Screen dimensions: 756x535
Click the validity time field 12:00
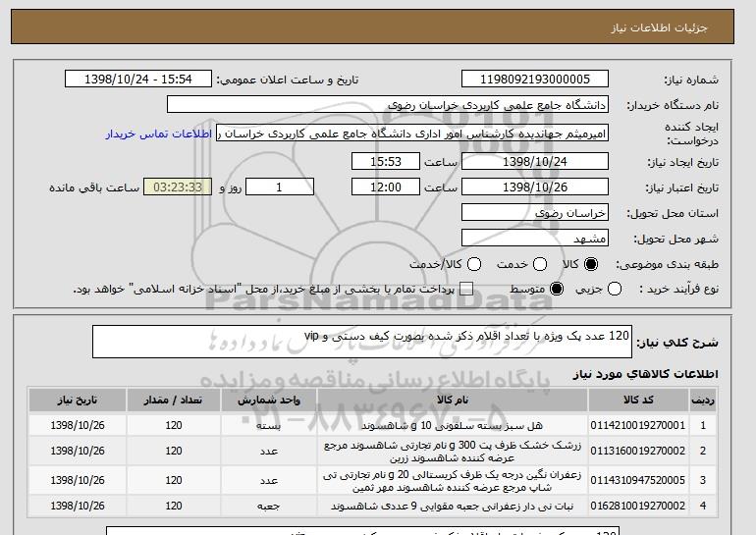point(386,187)
